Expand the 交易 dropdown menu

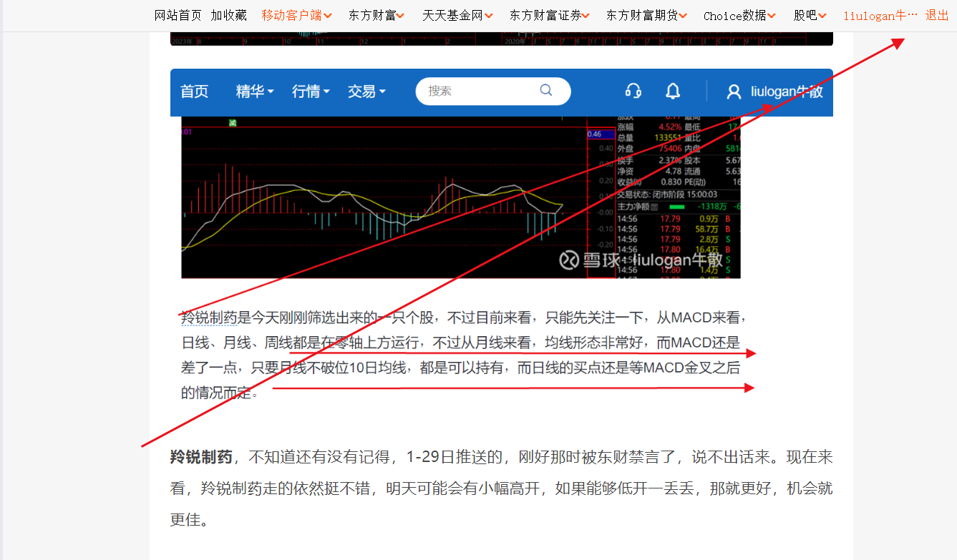point(366,92)
